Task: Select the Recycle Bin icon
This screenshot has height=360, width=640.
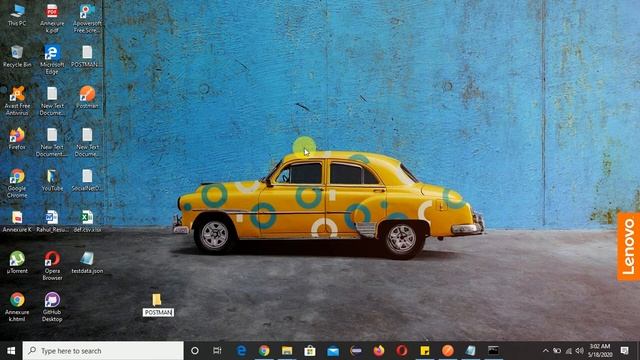Action: coord(17,56)
